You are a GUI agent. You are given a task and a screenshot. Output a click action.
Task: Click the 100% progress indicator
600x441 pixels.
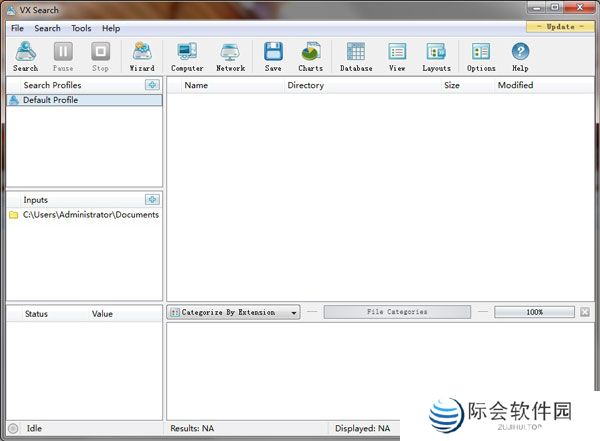coord(534,312)
